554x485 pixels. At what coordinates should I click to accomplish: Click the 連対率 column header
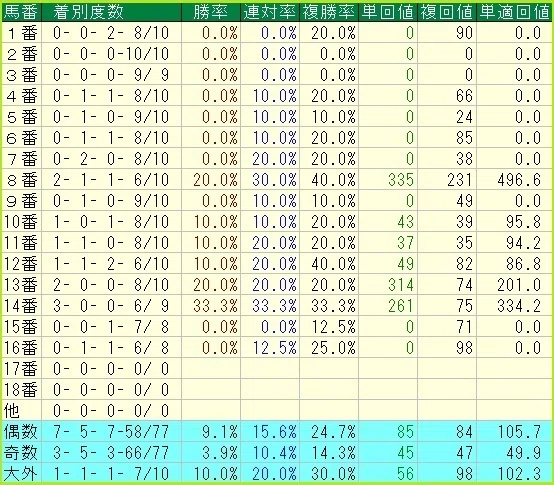270,12
